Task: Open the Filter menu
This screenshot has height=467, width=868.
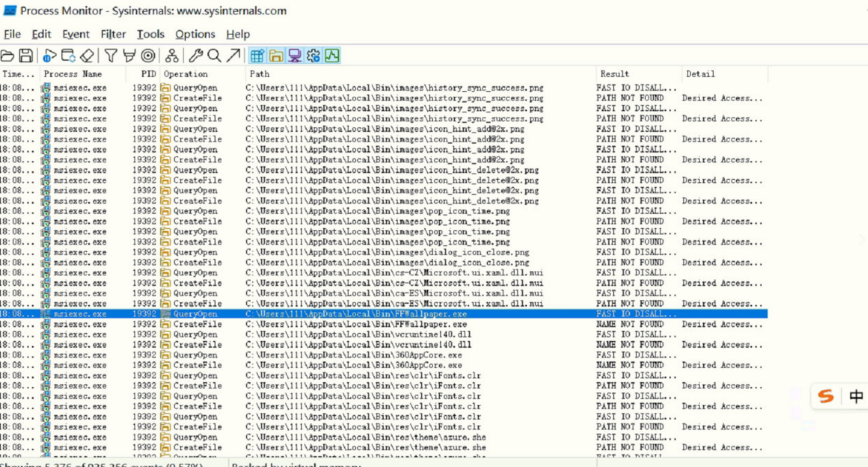Action: (113, 34)
